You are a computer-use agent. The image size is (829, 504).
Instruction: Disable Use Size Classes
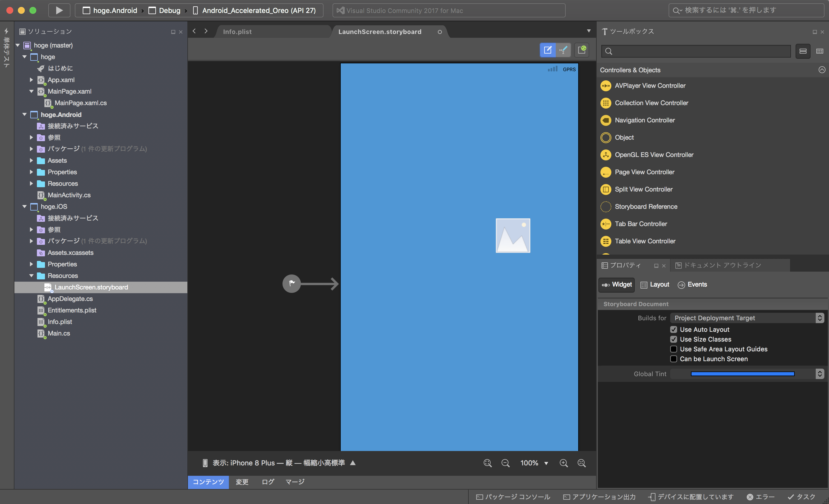[x=674, y=339]
